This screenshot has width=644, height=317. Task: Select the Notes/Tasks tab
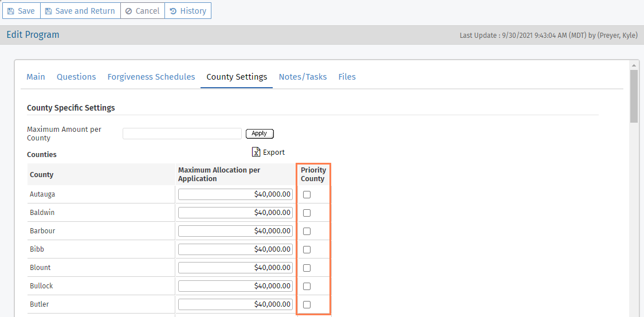click(x=303, y=77)
